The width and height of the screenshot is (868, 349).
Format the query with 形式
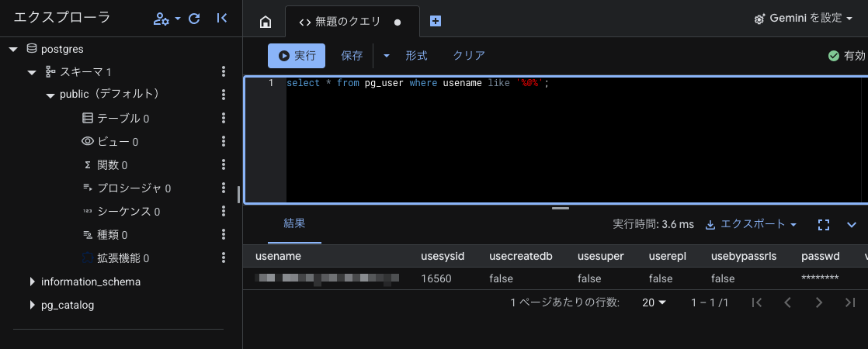[x=417, y=55]
